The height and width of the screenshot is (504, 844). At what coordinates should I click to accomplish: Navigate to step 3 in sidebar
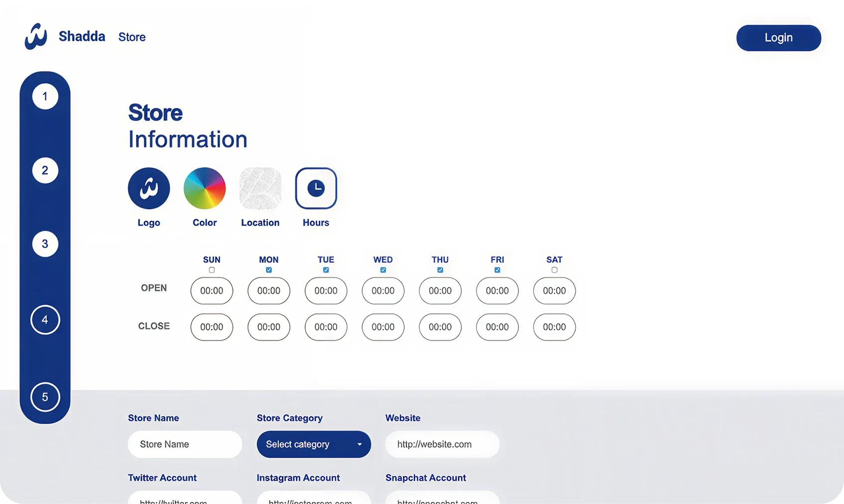click(45, 244)
